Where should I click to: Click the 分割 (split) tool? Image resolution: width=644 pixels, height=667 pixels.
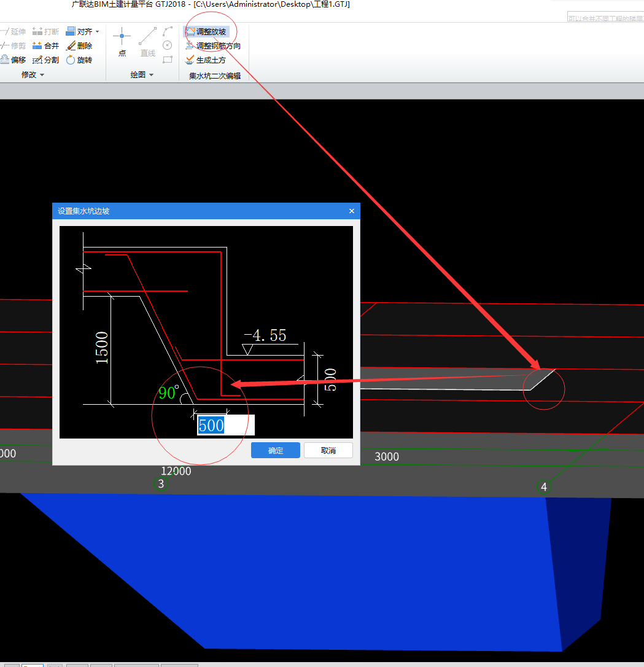(45, 60)
